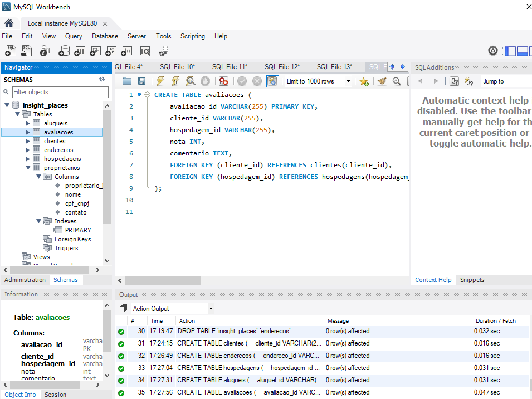Viewport: 532px width, 399px height.
Task: Switch to the Session tab
Action: (x=55, y=395)
